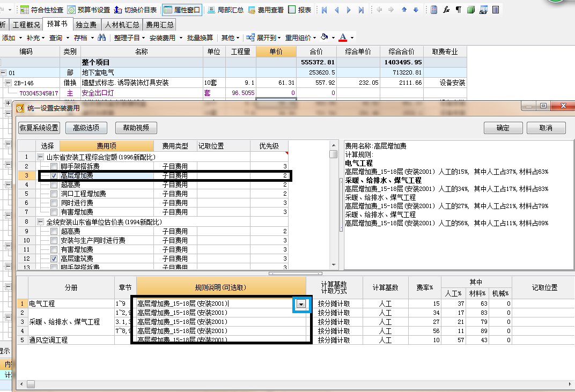Go to previous record arrow
The image size is (575, 392).
pyautogui.click(x=337, y=10)
